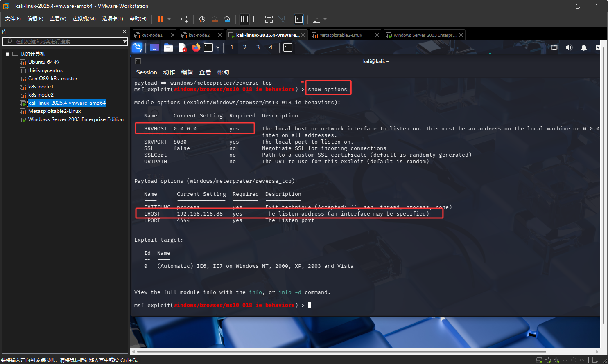Select k8s-node2 in the library tree
This screenshot has height=364, width=608.
point(41,95)
